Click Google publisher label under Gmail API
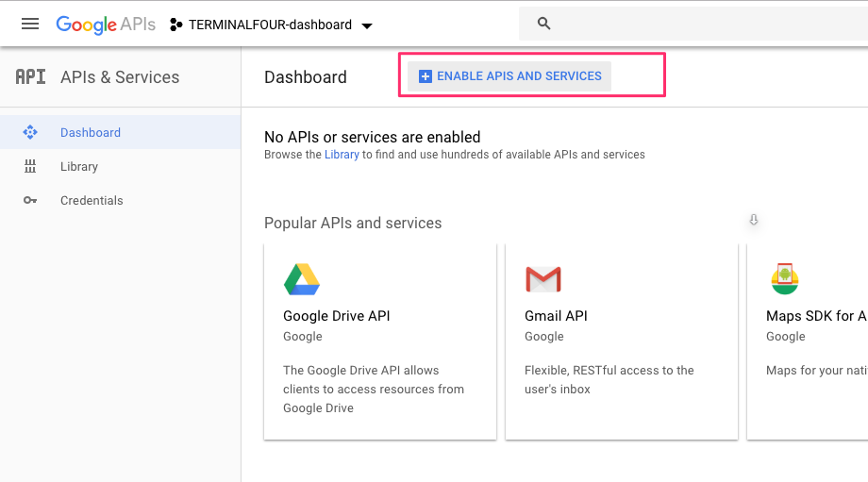Viewport: 868px width, 482px height. tap(544, 337)
